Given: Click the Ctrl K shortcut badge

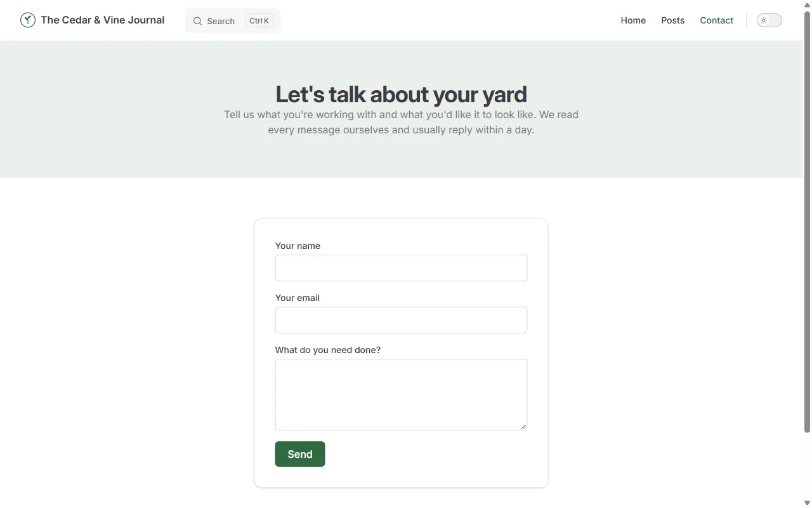Looking at the screenshot, I should pyautogui.click(x=259, y=21).
